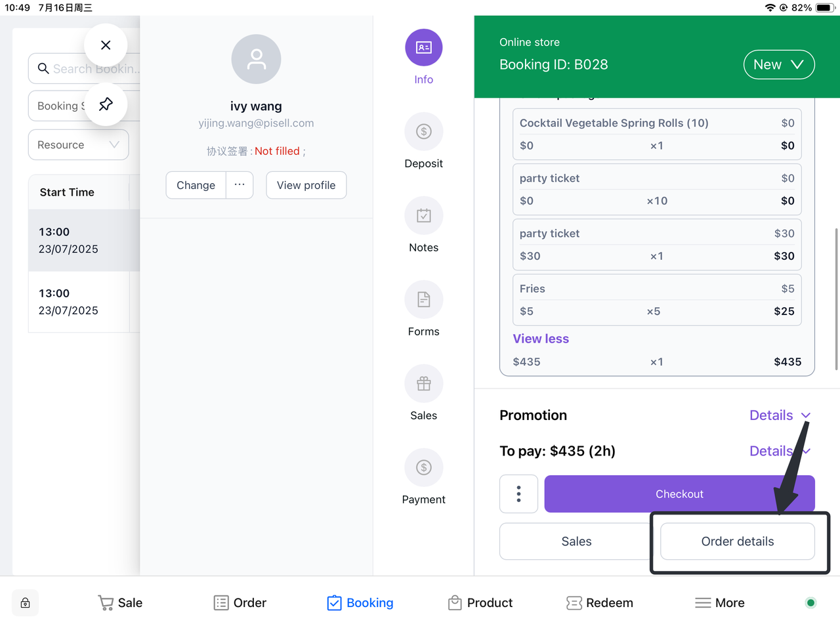Tap the lock icon in bottom bar
Viewport: 840px width, 630px height.
(25, 603)
